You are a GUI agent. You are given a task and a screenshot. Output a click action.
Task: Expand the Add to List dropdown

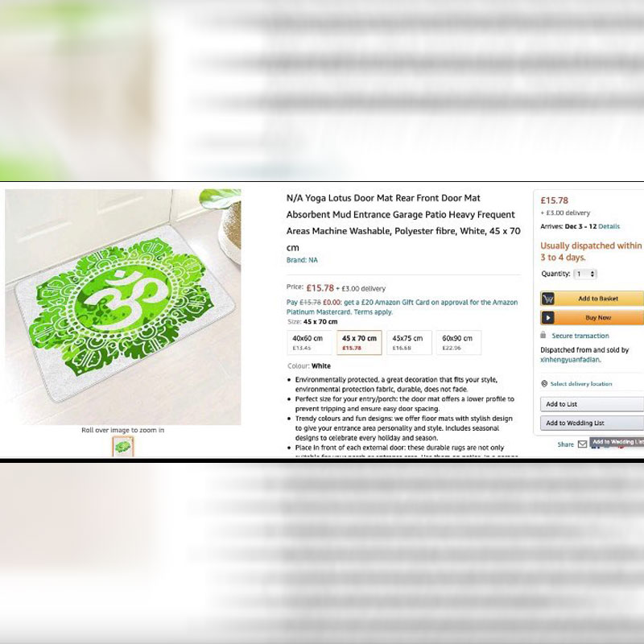[592, 404]
